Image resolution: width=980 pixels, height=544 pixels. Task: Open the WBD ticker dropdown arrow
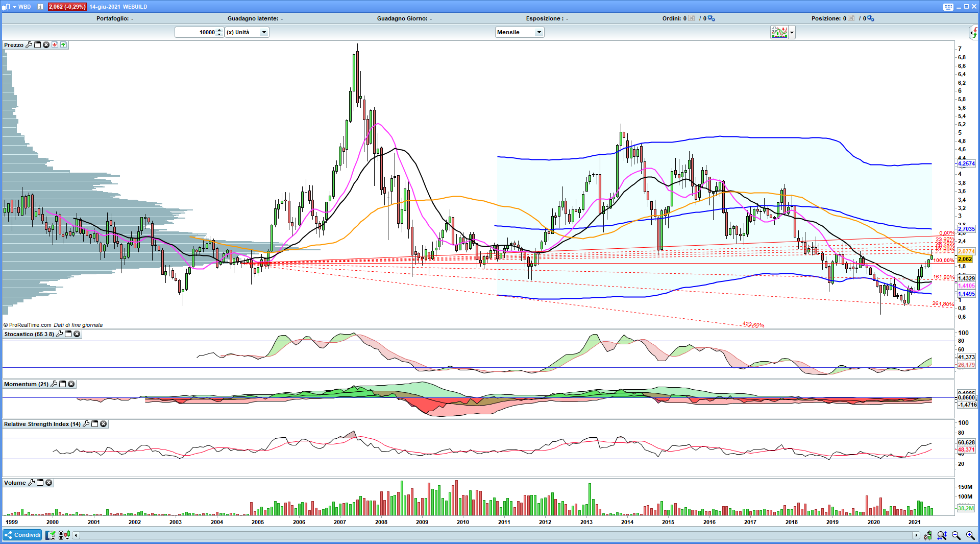pos(14,7)
